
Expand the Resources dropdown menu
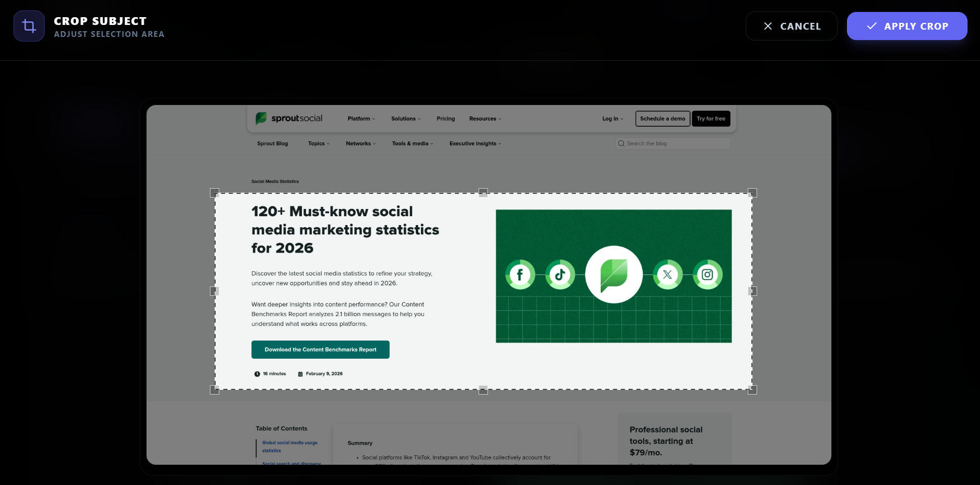click(485, 119)
